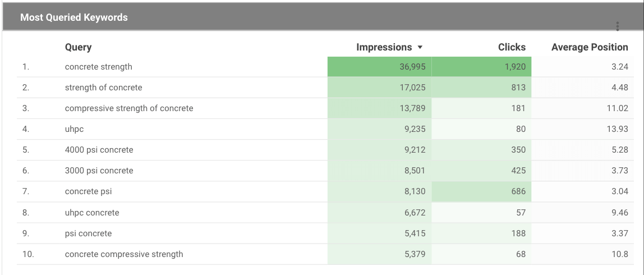Viewport: 644px width, 275px height.
Task: Sort by the Query column header
Action: [78, 47]
